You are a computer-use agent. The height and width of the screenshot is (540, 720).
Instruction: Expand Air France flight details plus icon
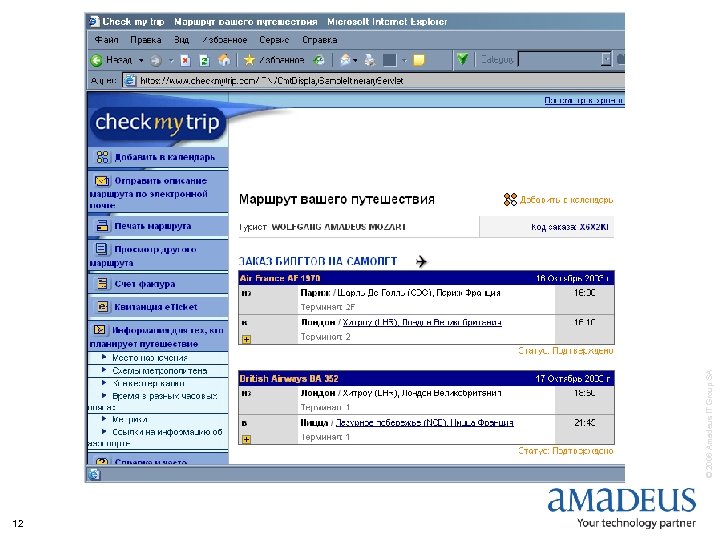pyautogui.click(x=247, y=339)
